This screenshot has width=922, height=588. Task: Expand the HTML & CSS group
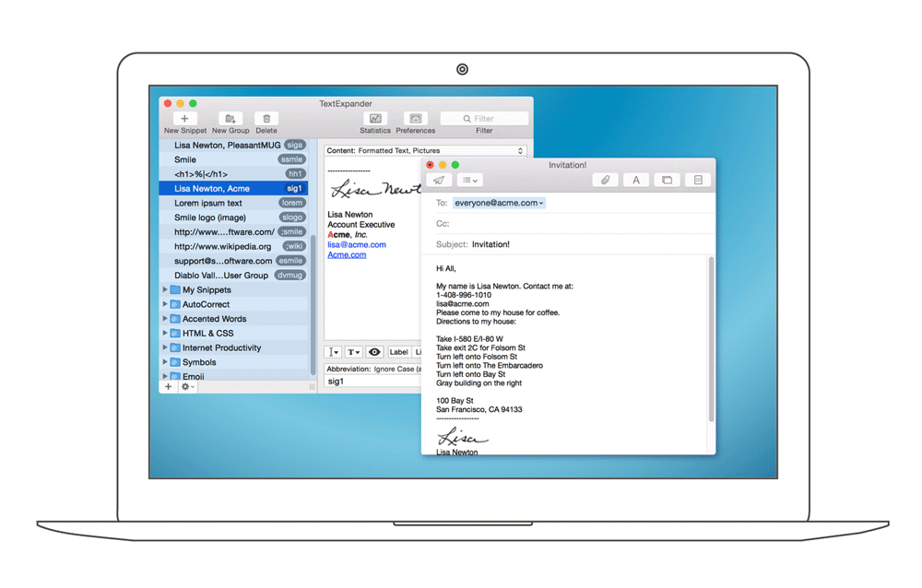click(165, 333)
